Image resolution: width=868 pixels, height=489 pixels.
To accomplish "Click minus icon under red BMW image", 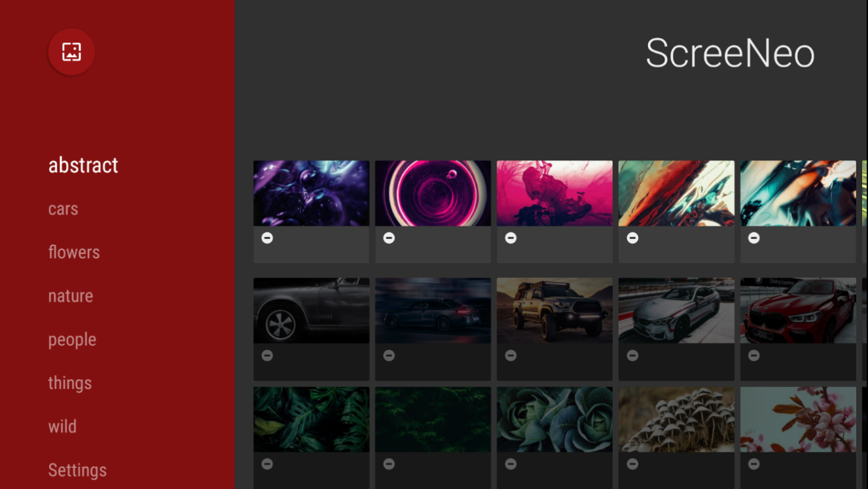I will coord(754,355).
